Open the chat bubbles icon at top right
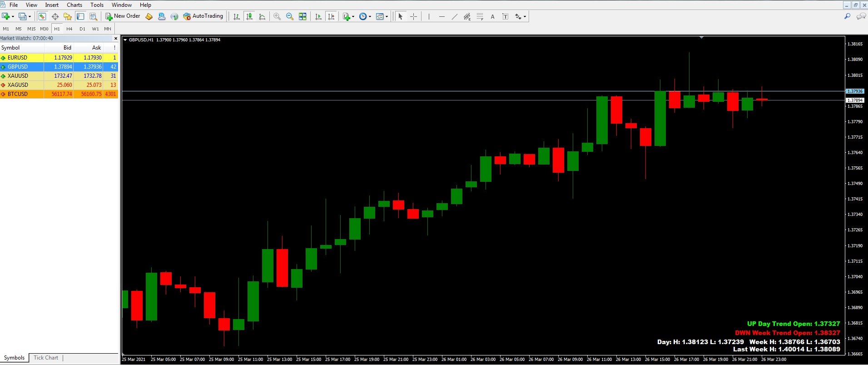The height and width of the screenshot is (365, 868). 861,16
